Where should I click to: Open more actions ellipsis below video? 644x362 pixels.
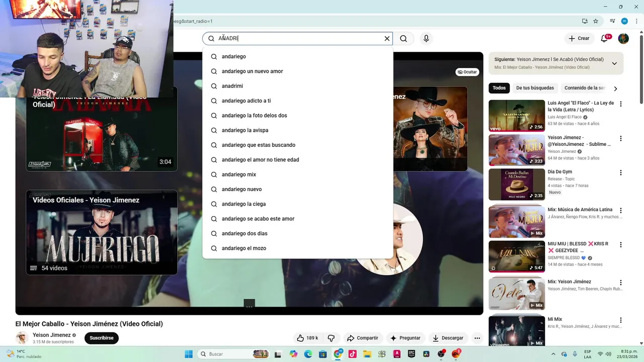point(477,338)
